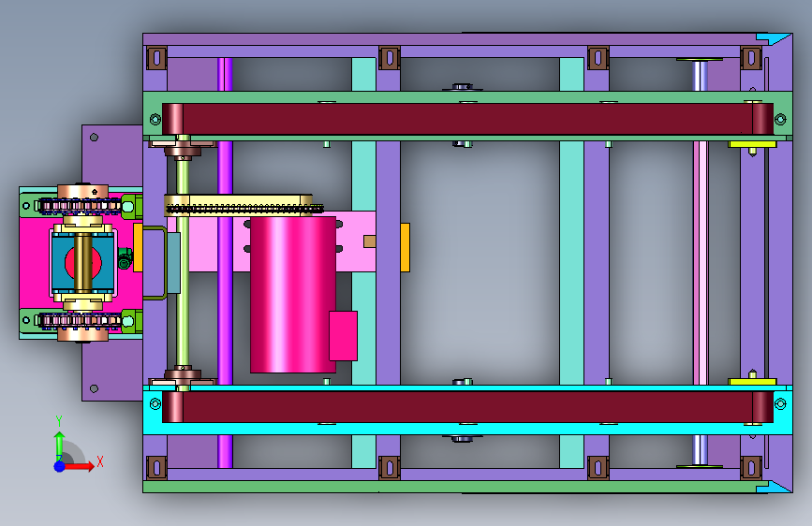
Task: Select the small pink junction box on the motor
Action: [x=344, y=336]
